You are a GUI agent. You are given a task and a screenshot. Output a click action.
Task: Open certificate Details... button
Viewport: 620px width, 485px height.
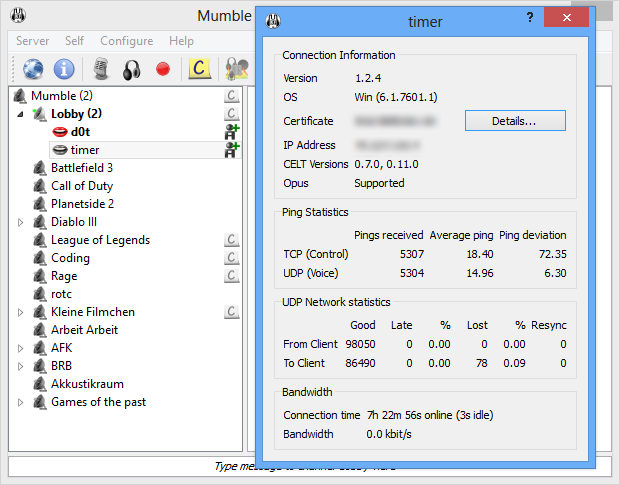(515, 121)
